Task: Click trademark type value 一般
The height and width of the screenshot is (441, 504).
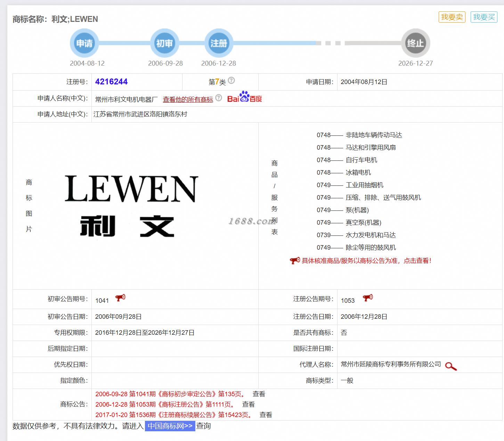Action: [x=347, y=381]
